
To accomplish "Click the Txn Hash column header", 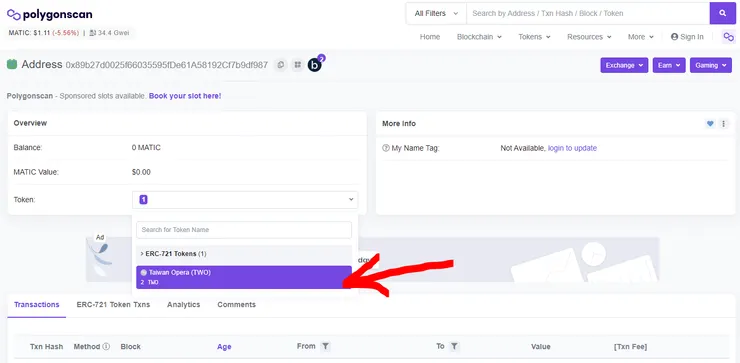I will (x=46, y=347).
